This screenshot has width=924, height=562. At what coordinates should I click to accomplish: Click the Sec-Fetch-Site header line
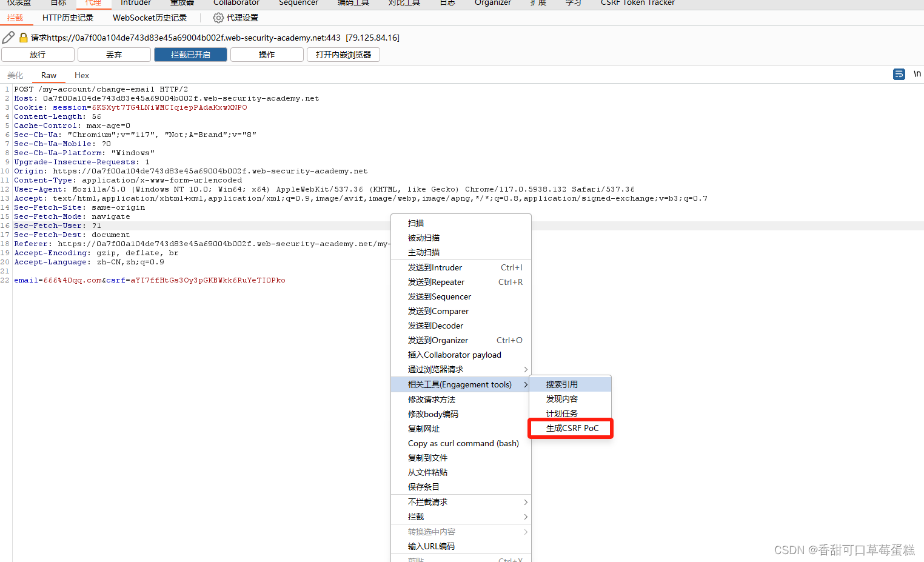[x=79, y=207]
